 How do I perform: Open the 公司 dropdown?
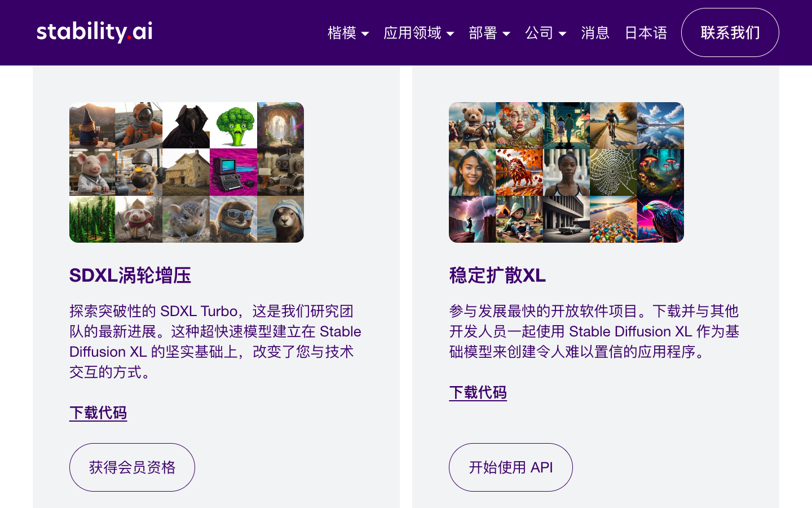pyautogui.click(x=545, y=33)
